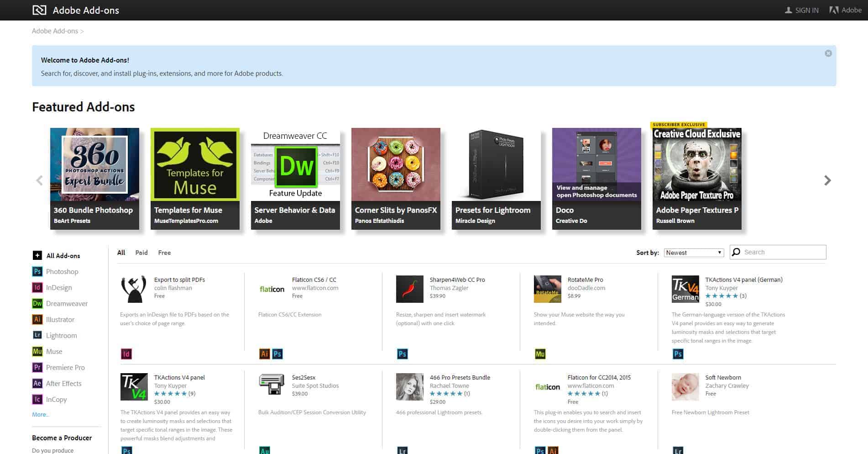Open 466 Pro Presets portrait thumbnail
Screen dimensions: 868x454
coord(410,386)
